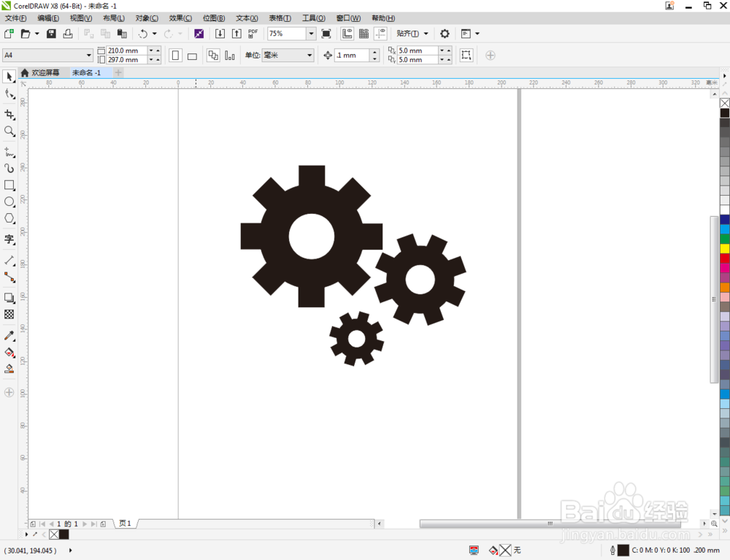
Task: Select the Smart Fill tool
Action: point(9,369)
